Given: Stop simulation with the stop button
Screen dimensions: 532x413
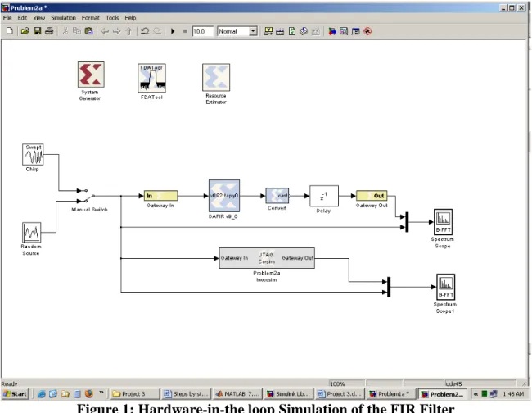Looking at the screenshot, I should [x=185, y=31].
